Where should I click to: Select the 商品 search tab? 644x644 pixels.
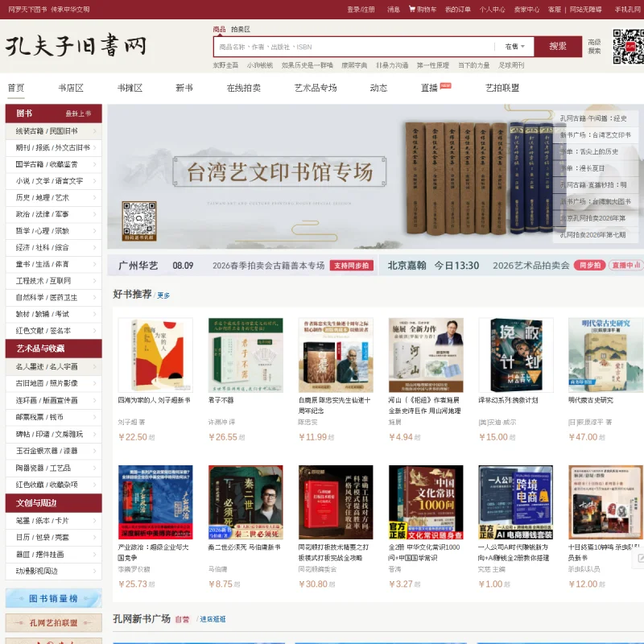point(219,29)
